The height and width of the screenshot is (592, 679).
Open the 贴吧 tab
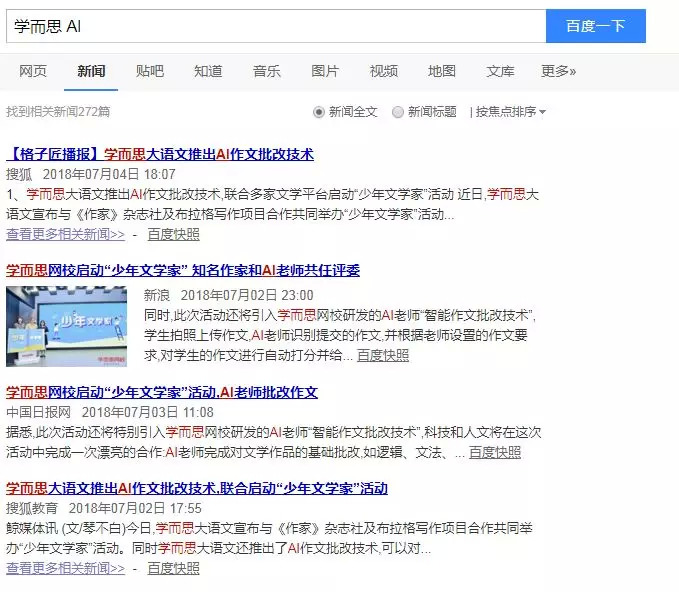[149, 71]
